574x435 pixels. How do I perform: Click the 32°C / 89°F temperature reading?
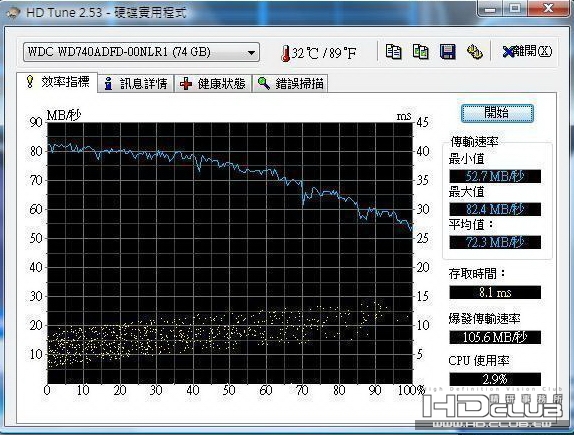pos(324,53)
